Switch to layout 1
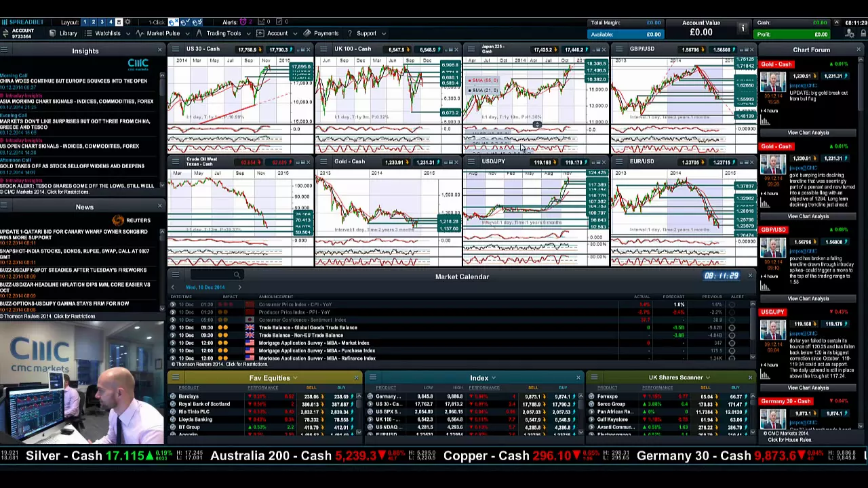Image resolution: width=868 pixels, height=488 pixels. 84,22
